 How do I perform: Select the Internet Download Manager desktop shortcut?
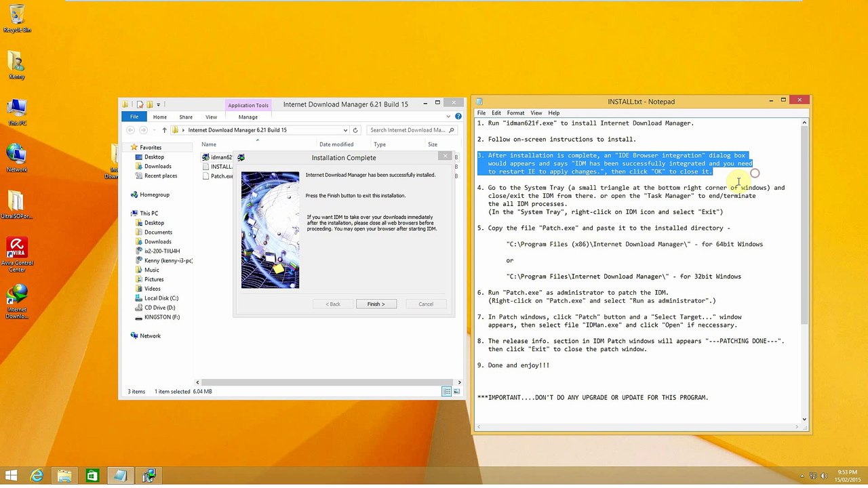click(17, 302)
